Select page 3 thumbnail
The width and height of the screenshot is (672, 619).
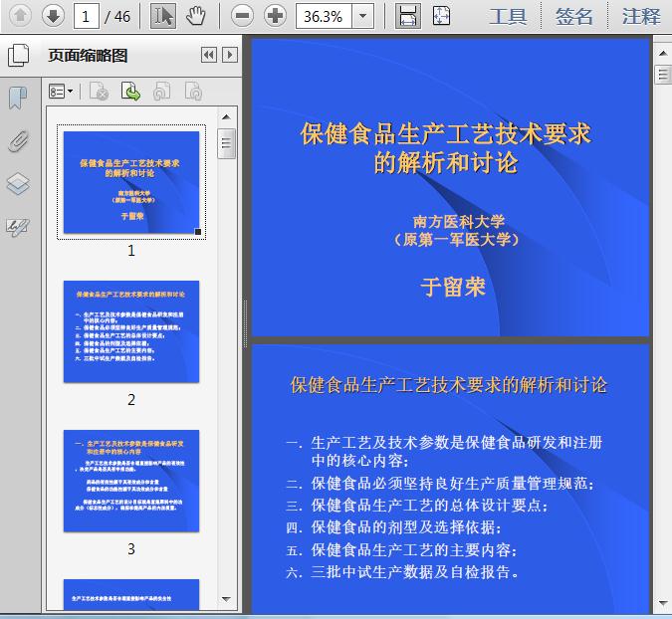coord(131,481)
